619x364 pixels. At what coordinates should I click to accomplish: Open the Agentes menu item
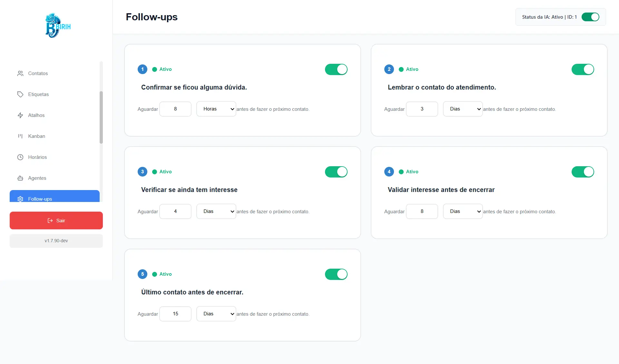tap(37, 178)
